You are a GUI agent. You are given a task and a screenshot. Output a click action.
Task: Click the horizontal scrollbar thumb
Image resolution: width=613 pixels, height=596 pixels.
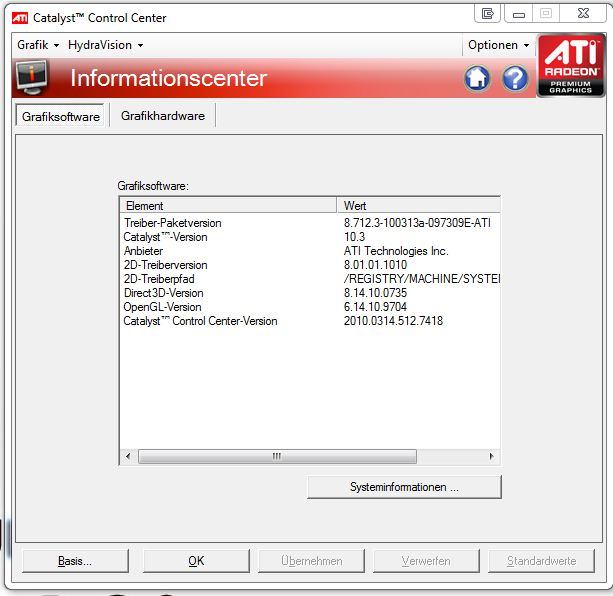point(277,456)
